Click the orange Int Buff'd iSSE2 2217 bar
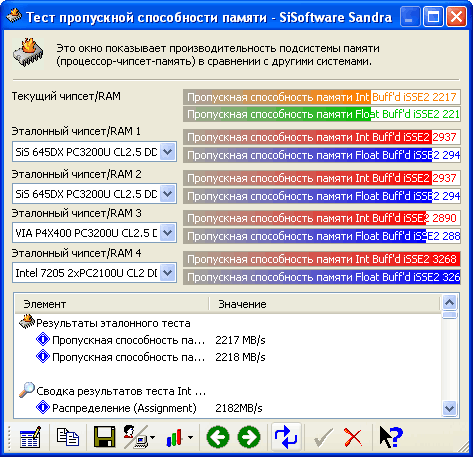Viewport: 473px width, 457px height. pyautogui.click(x=322, y=97)
